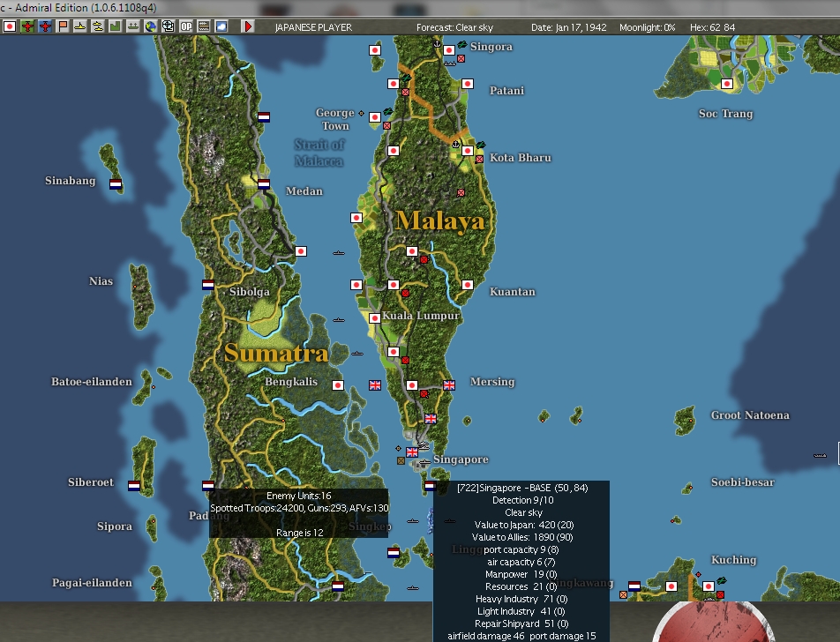Screen dimensions: 840x642
Task: Click the Kuala Lumpur map label
Action: click(421, 316)
